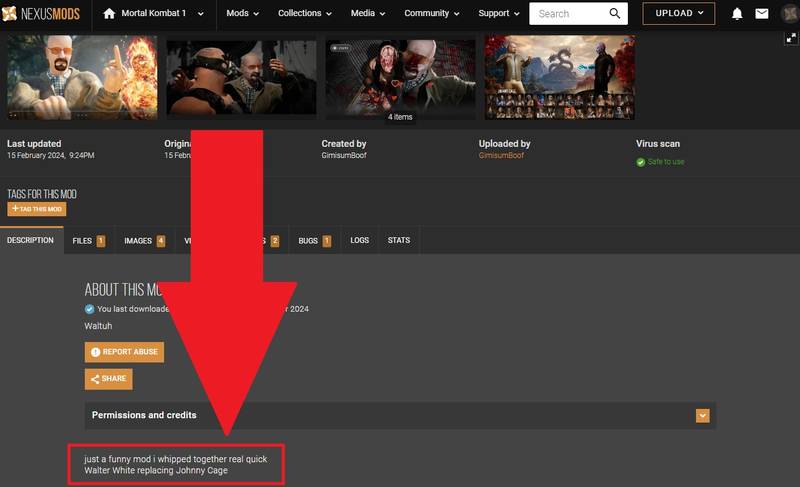Open the Media dropdown menu
Image resolution: width=800 pixels, height=487 pixels.
pos(368,13)
